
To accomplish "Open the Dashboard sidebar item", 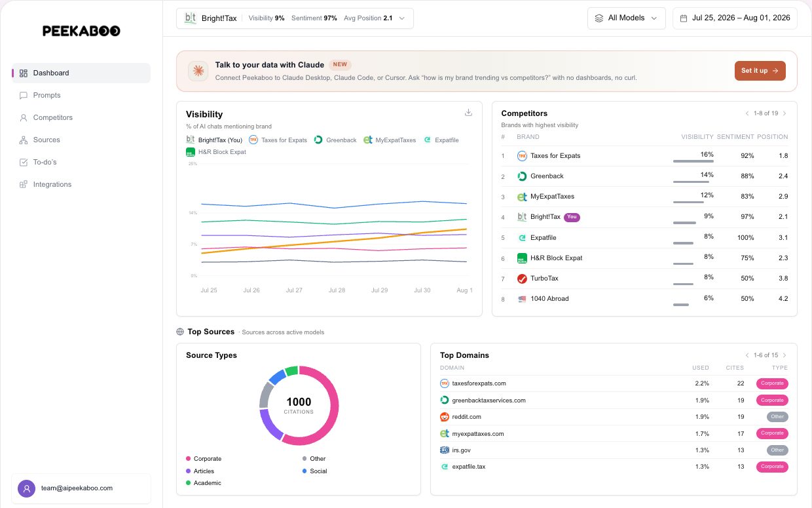I will (x=81, y=73).
